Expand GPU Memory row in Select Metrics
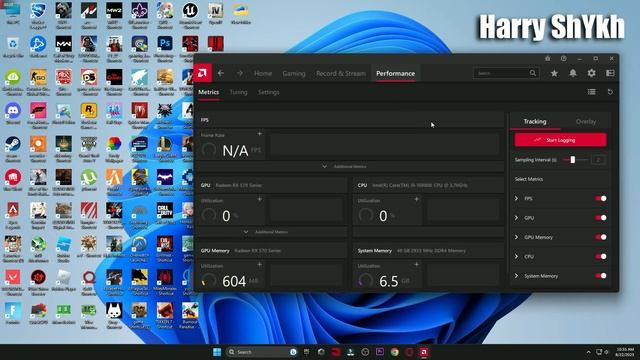 (516, 237)
